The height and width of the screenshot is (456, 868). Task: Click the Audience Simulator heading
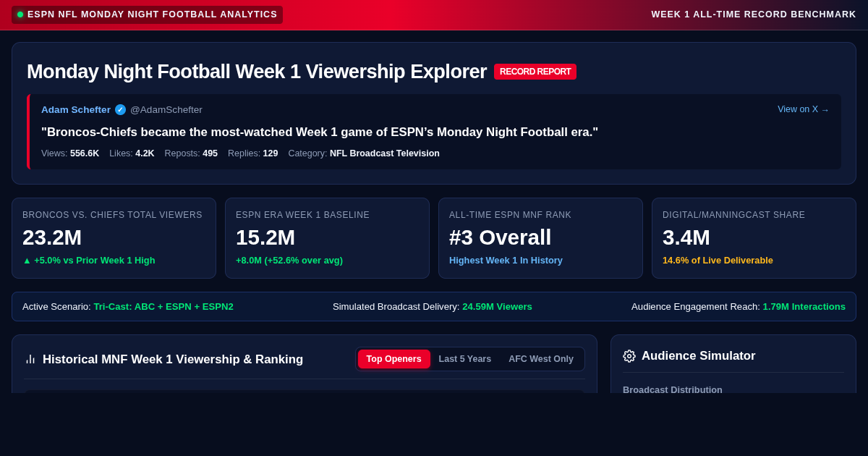pyautogui.click(x=699, y=356)
